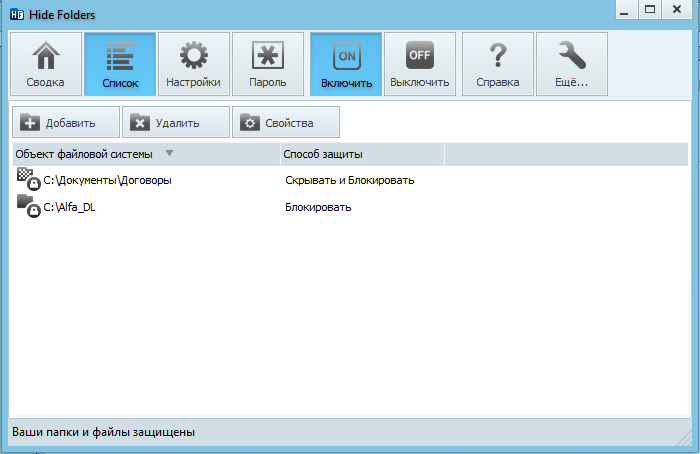
Task: Open Настройки gear settings
Action: click(194, 64)
